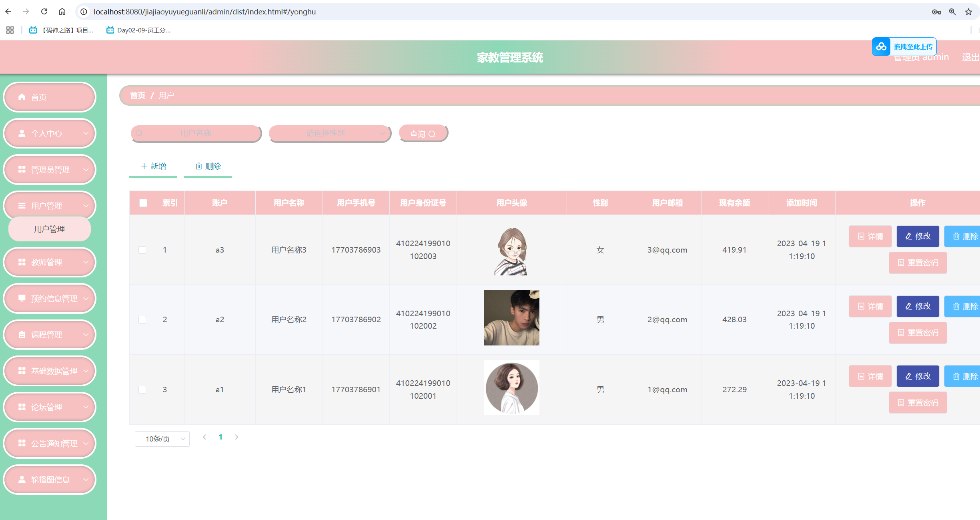This screenshot has height=520, width=980.
Task: Click the 新增 add button
Action: (153, 166)
